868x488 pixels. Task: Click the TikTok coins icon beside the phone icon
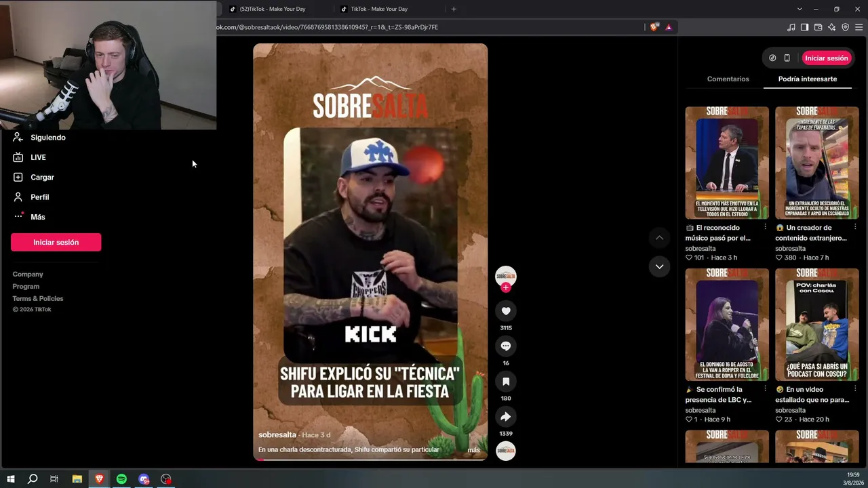click(772, 58)
